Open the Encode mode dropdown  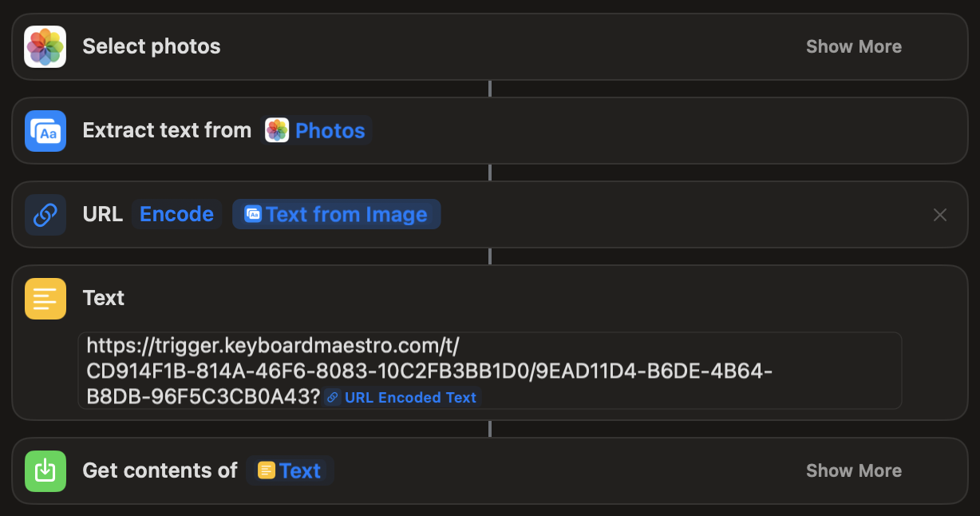coord(176,215)
